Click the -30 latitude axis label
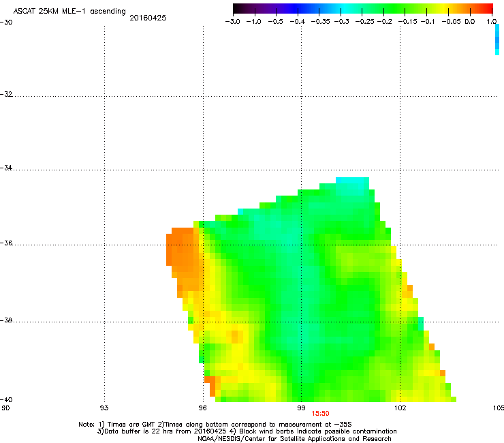This screenshot has height=443, width=504. [x=6, y=22]
